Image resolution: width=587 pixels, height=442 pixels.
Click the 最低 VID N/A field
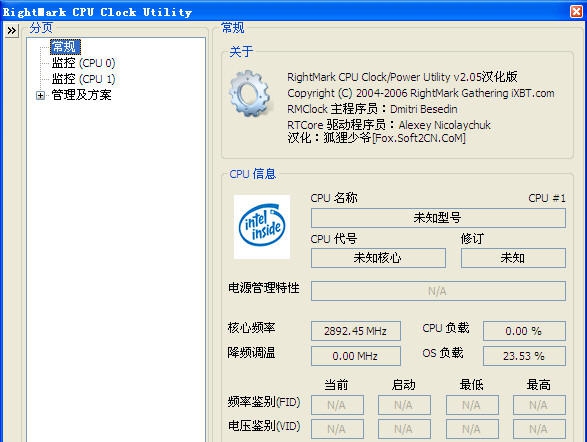pyautogui.click(x=472, y=429)
